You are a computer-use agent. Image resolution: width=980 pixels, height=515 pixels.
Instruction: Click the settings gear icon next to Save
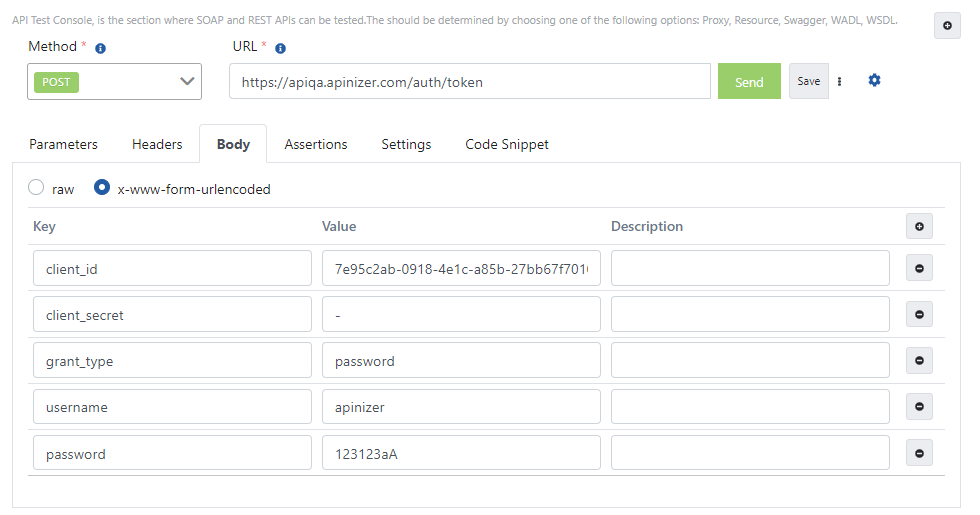[x=874, y=81]
